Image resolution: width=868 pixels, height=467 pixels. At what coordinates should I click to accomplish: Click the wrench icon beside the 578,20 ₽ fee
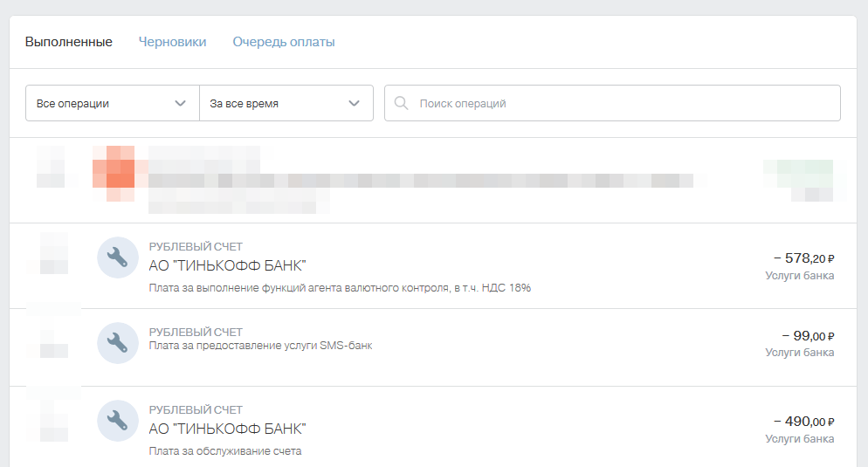point(117,258)
